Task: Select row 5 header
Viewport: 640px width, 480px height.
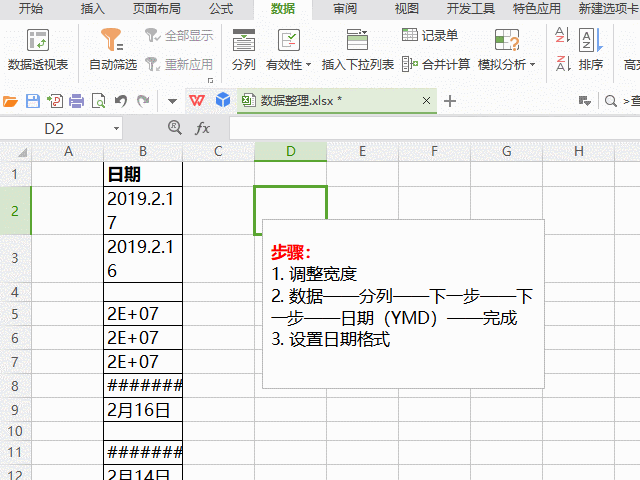Action: (15, 314)
